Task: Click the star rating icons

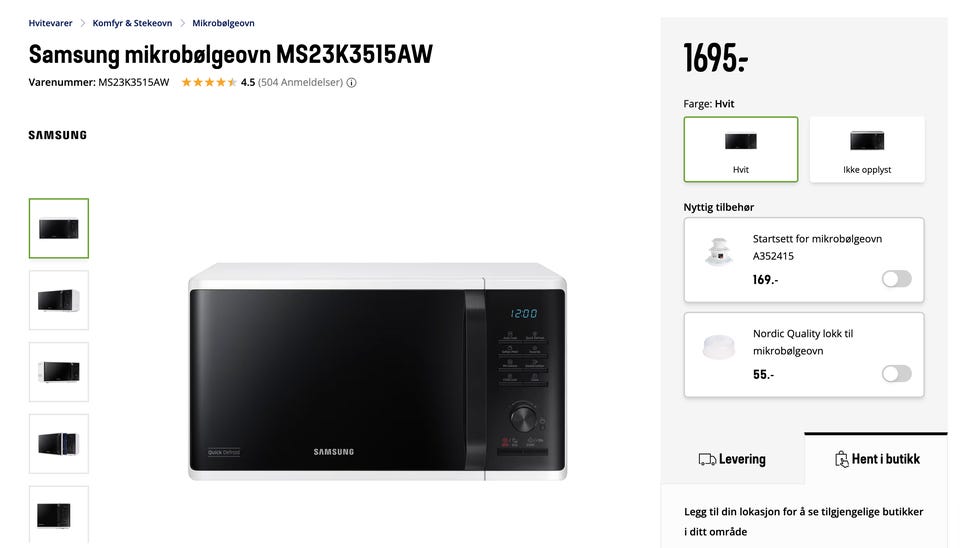Action: (209, 82)
